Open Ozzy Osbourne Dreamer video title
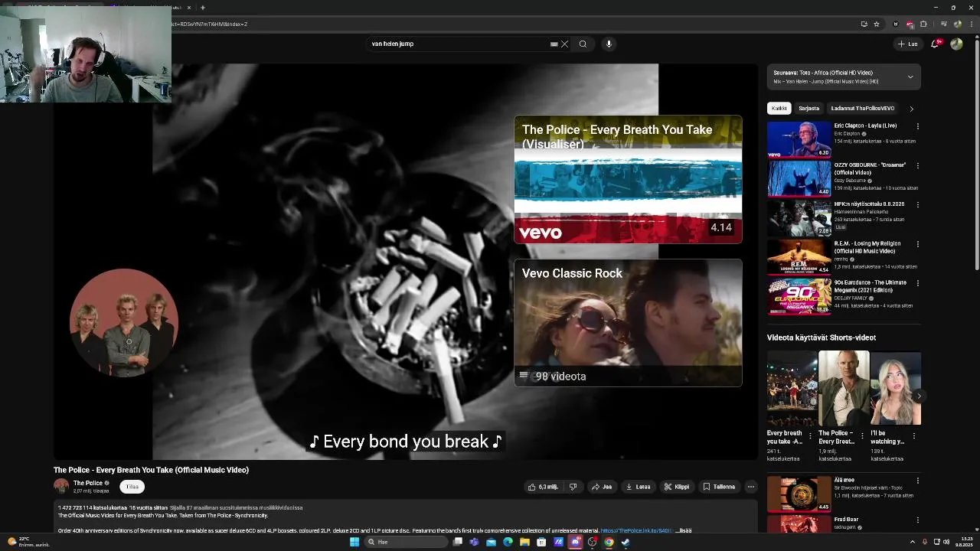The image size is (980, 551). pyautogui.click(x=870, y=168)
